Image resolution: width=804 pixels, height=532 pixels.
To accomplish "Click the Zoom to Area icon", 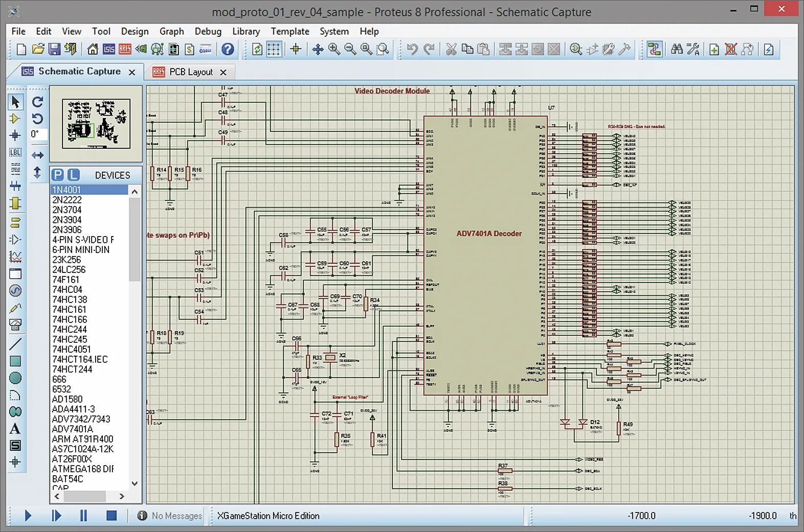I will coord(383,49).
